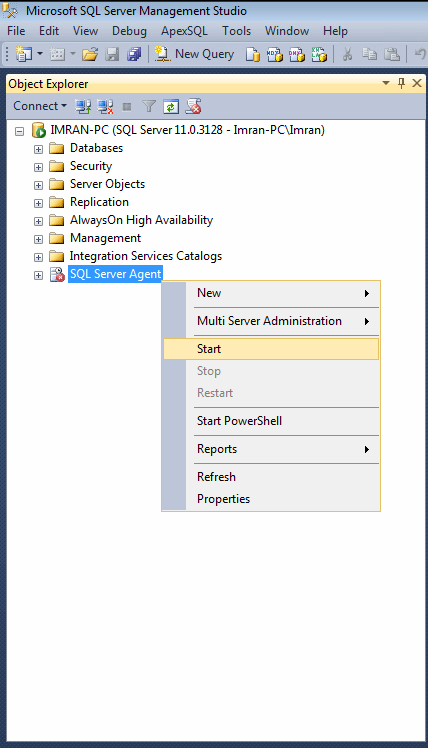Screen dimensions: 428x748
Task: Click the New Query button
Action: point(194,54)
